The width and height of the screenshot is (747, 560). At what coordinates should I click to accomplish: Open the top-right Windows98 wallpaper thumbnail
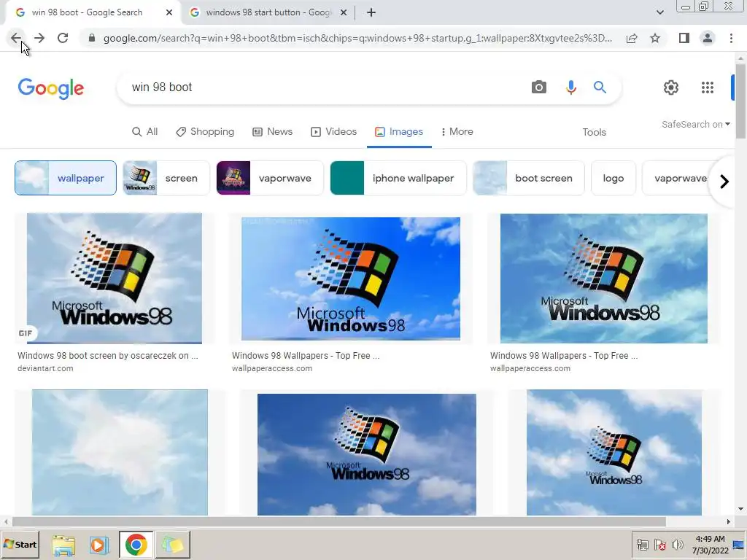tap(603, 279)
